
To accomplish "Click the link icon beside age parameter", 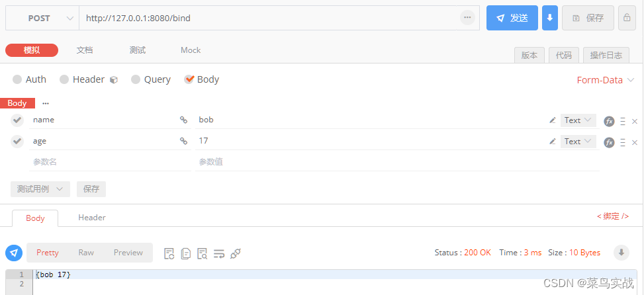I will [183, 141].
